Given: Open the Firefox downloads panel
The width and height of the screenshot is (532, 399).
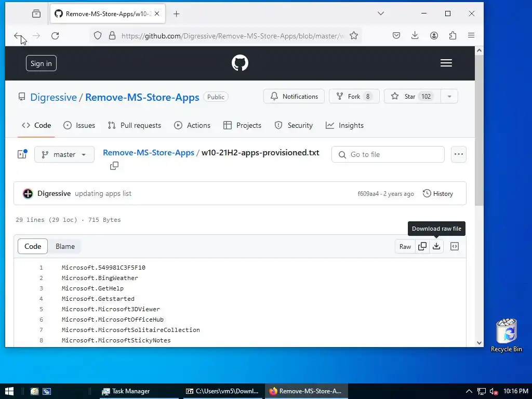Looking at the screenshot, I should click(x=415, y=35).
